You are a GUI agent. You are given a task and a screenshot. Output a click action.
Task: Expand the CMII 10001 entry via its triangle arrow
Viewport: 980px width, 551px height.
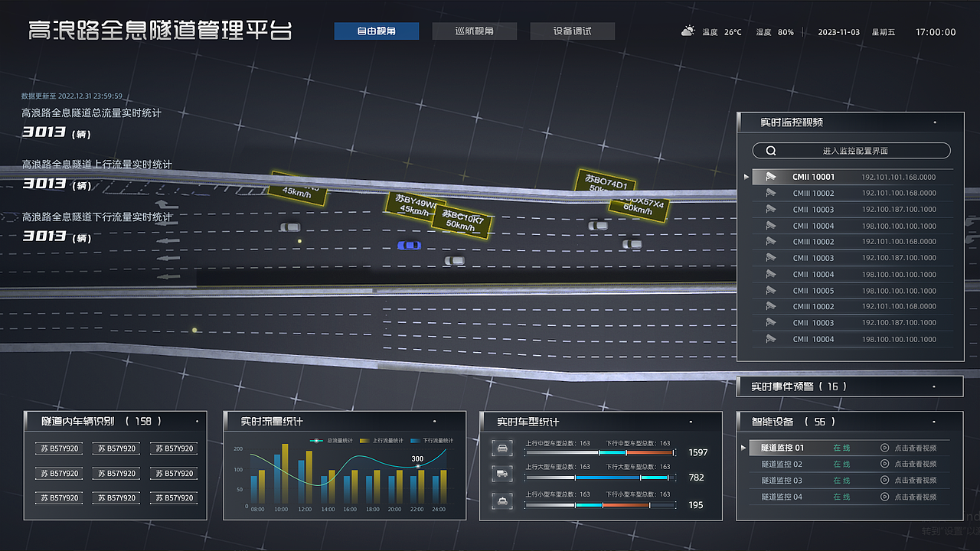point(746,177)
